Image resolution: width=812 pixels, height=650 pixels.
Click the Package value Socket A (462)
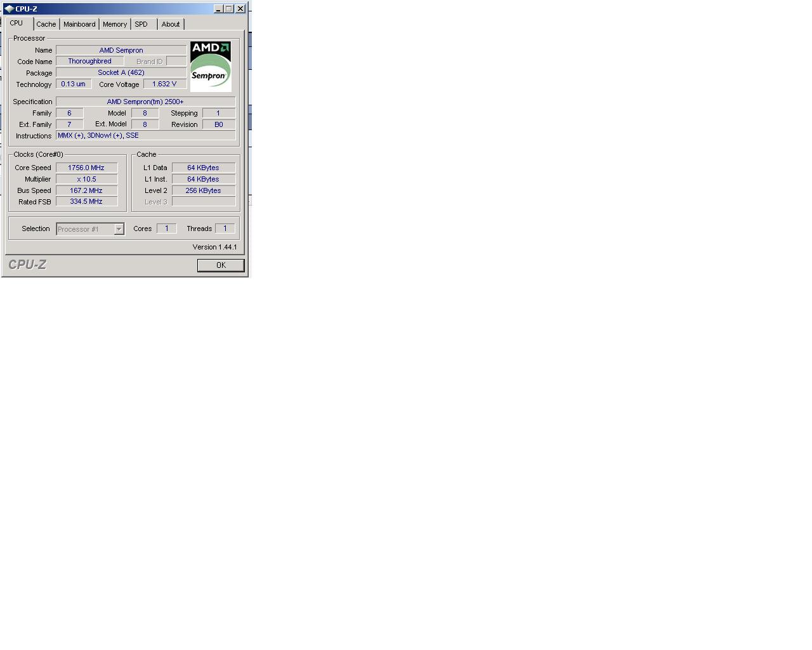pyautogui.click(x=121, y=73)
